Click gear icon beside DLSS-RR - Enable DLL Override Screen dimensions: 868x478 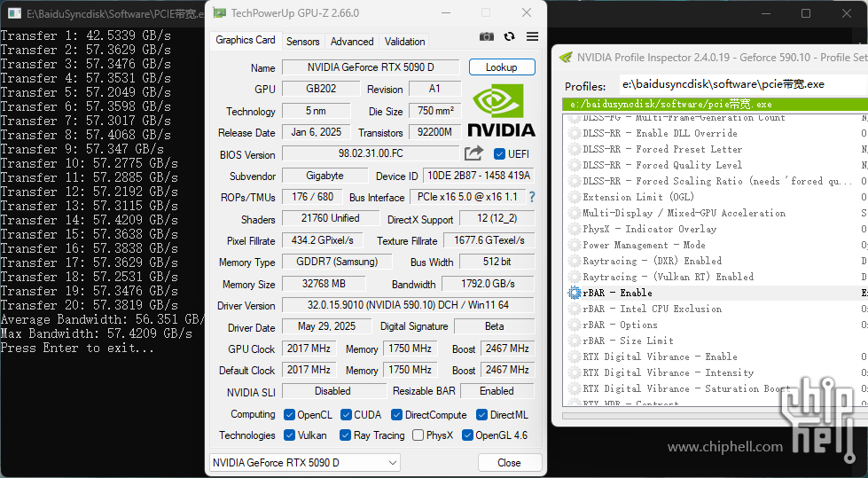(x=574, y=133)
